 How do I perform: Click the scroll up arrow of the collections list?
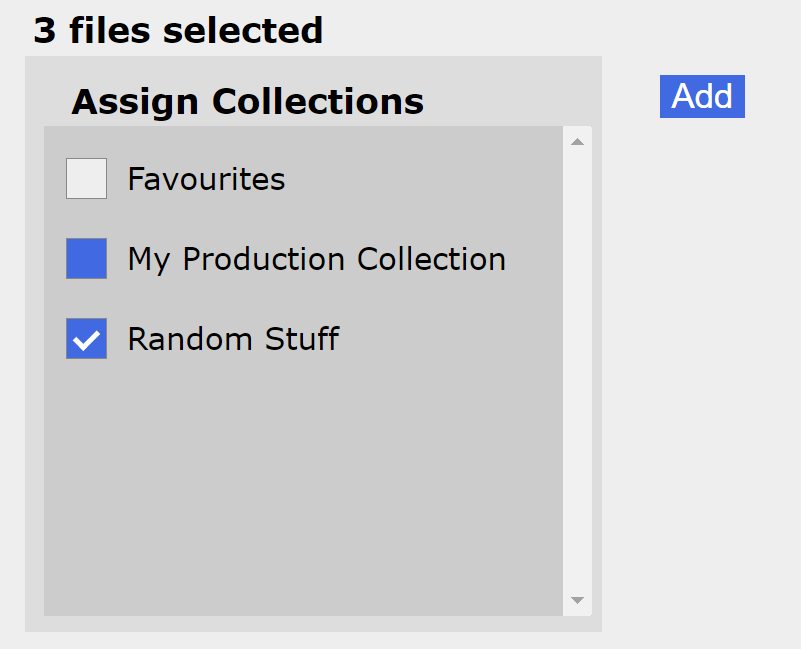click(x=577, y=141)
